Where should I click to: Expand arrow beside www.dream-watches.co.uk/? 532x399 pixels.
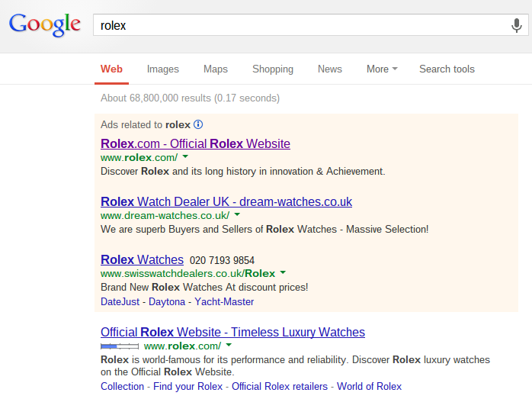click(x=237, y=214)
